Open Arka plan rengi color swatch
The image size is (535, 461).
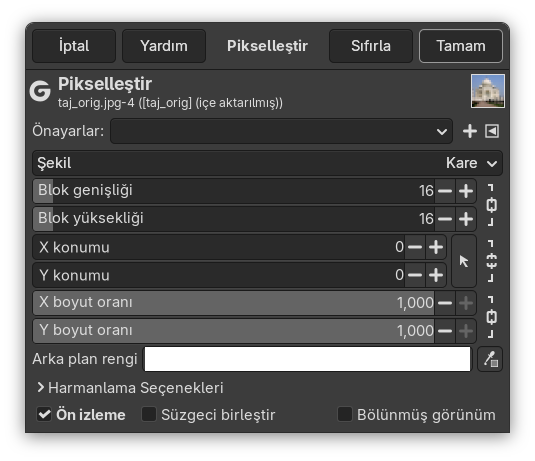pyautogui.click(x=307, y=359)
